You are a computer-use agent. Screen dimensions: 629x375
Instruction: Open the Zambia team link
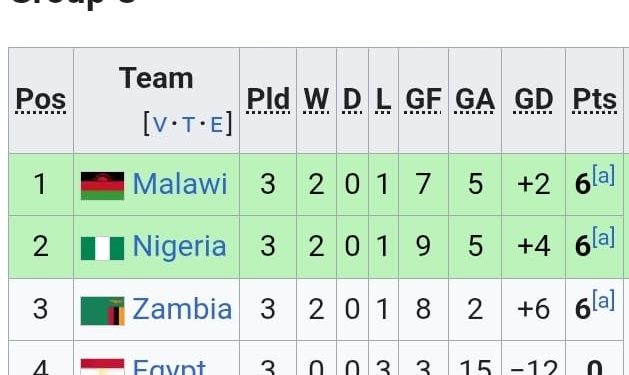[x=182, y=309]
